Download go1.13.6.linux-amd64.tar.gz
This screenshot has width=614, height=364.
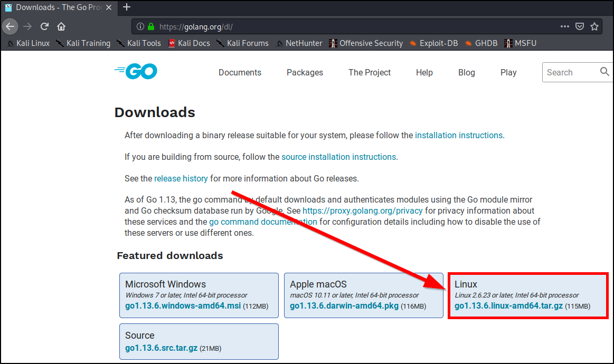(x=508, y=306)
